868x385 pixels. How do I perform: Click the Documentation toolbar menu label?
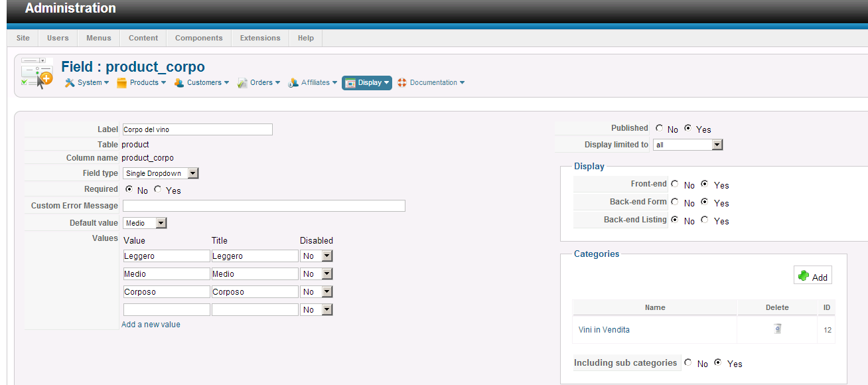coord(433,83)
